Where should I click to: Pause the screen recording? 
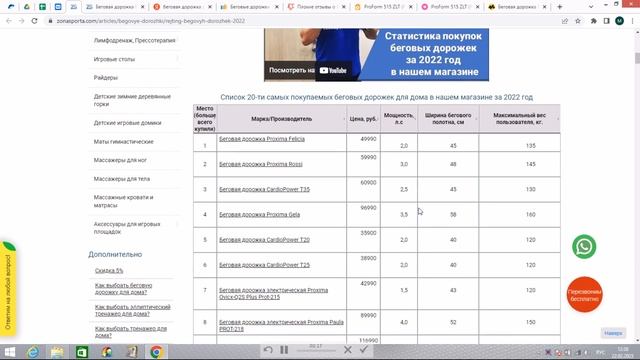click(284, 350)
